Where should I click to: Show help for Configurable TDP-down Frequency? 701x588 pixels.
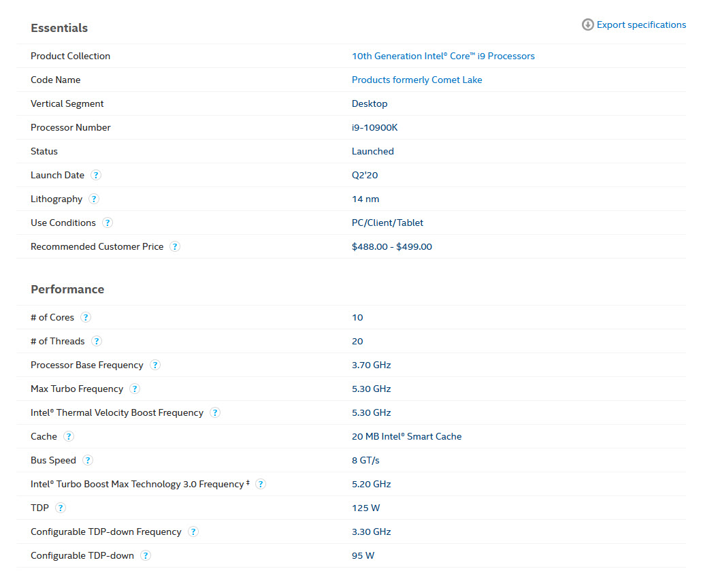[193, 532]
